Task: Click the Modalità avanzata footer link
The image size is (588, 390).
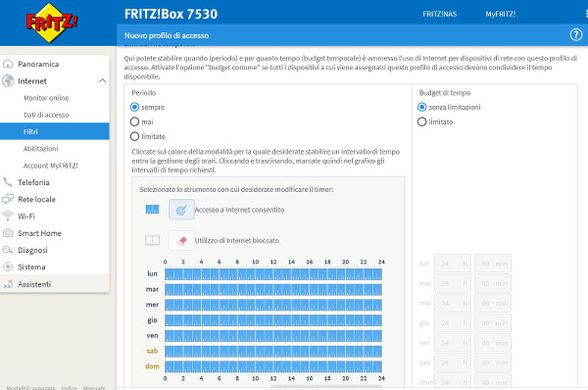Action: (30, 387)
